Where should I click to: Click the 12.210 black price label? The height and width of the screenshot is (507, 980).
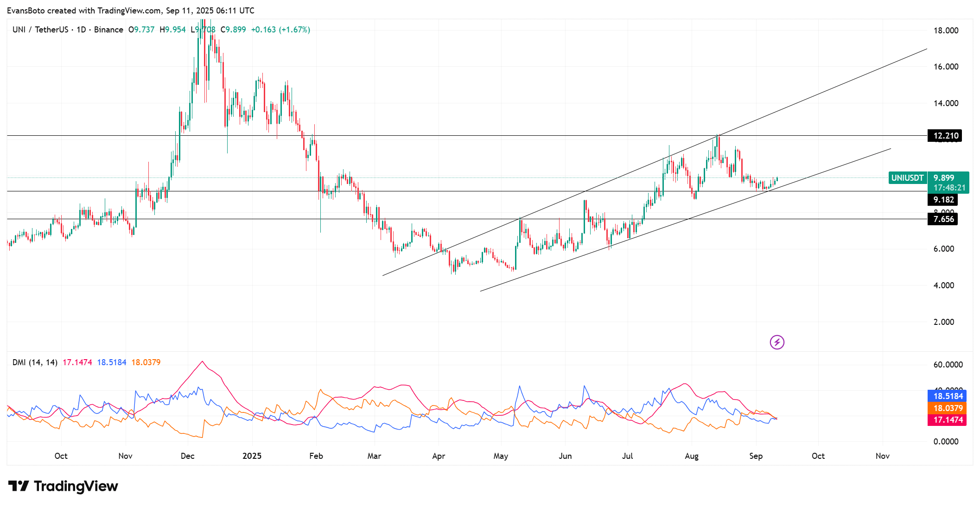tap(945, 136)
